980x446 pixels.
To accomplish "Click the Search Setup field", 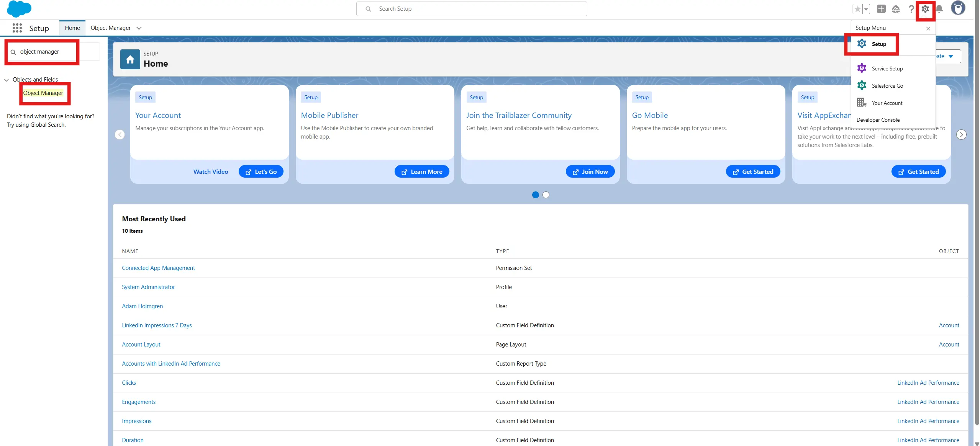I will [471, 9].
